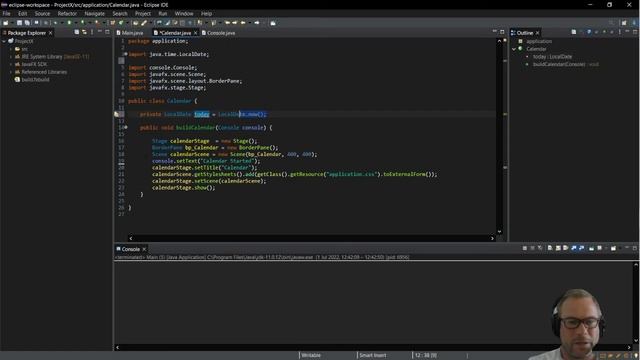Click the New Java Class toolbar icon
The width and height of the screenshot is (640, 360).
[x=121, y=23]
